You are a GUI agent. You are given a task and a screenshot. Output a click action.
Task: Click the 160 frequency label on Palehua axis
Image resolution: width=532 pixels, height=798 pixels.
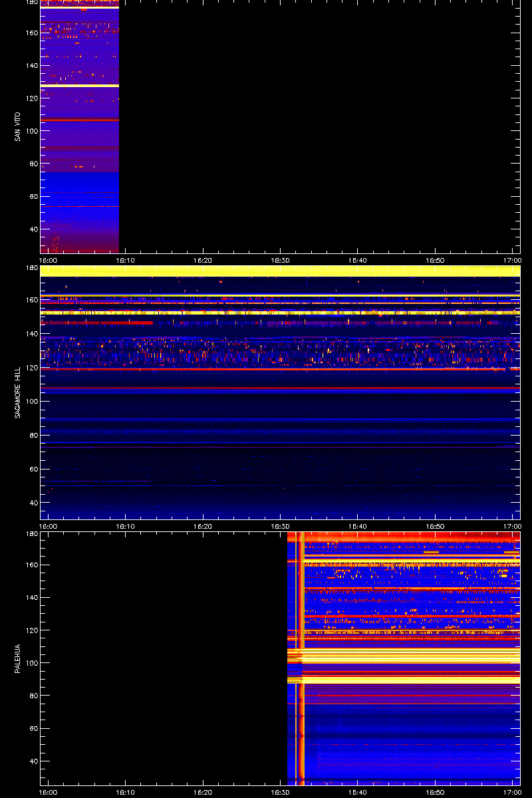32,565
